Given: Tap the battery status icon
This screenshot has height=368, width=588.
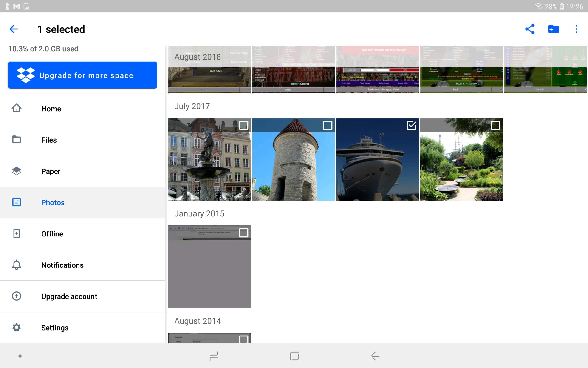Looking at the screenshot, I should 562,6.
